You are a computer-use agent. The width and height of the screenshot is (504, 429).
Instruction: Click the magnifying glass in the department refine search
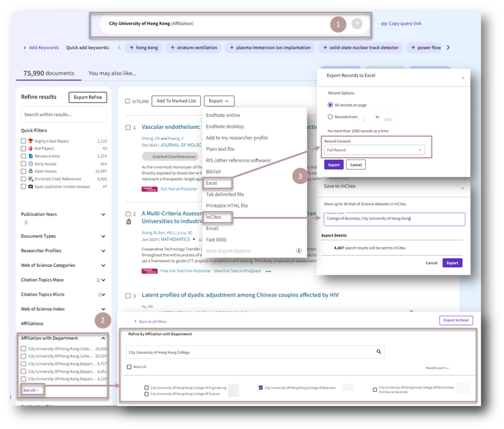[379, 352]
